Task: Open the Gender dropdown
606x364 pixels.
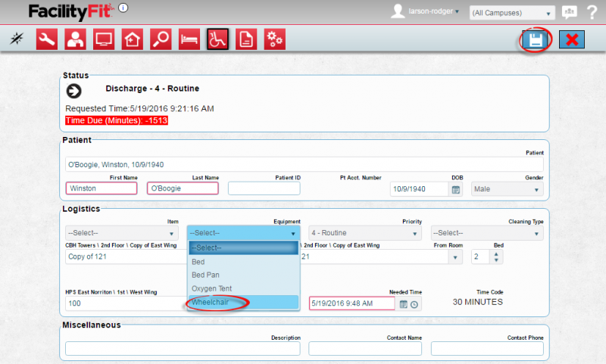Action: coord(507,189)
